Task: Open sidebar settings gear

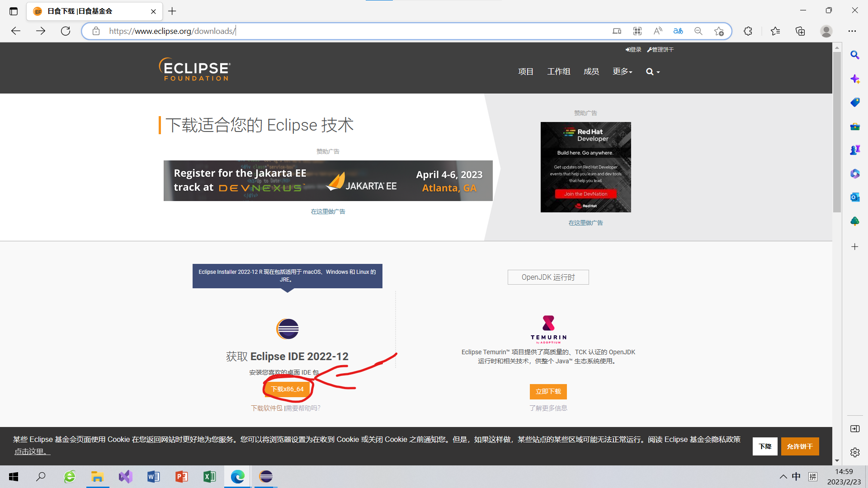Action: [x=854, y=452]
